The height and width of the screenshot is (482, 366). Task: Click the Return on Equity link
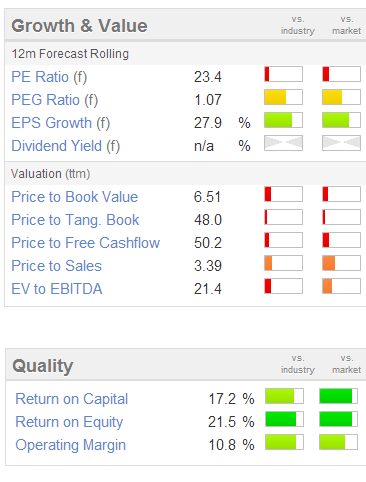click(69, 422)
